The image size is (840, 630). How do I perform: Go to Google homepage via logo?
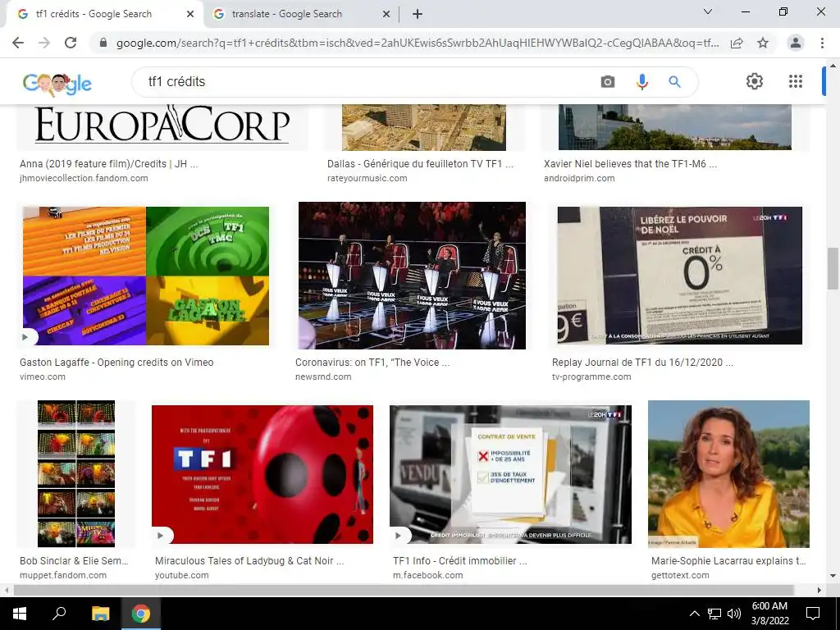click(57, 83)
